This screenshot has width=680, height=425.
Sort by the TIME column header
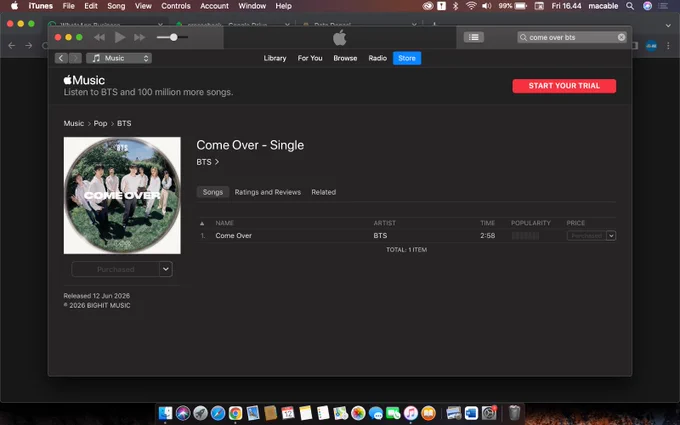(487, 223)
